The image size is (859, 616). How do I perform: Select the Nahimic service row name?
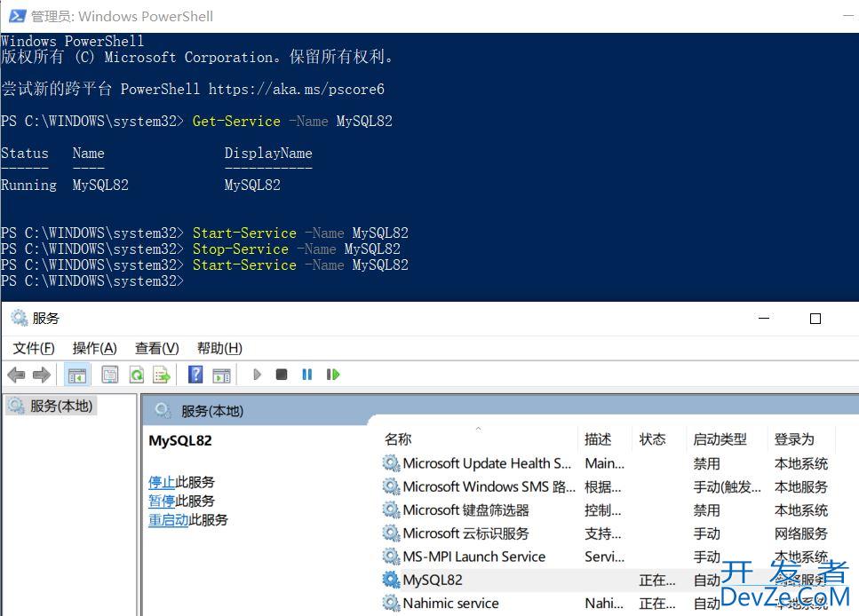(451, 604)
